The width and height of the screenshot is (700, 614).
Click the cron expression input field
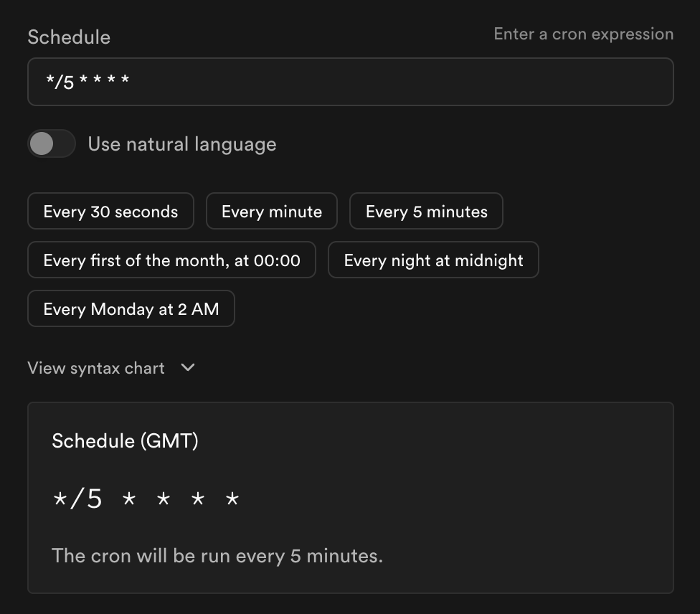pyautogui.click(x=350, y=82)
